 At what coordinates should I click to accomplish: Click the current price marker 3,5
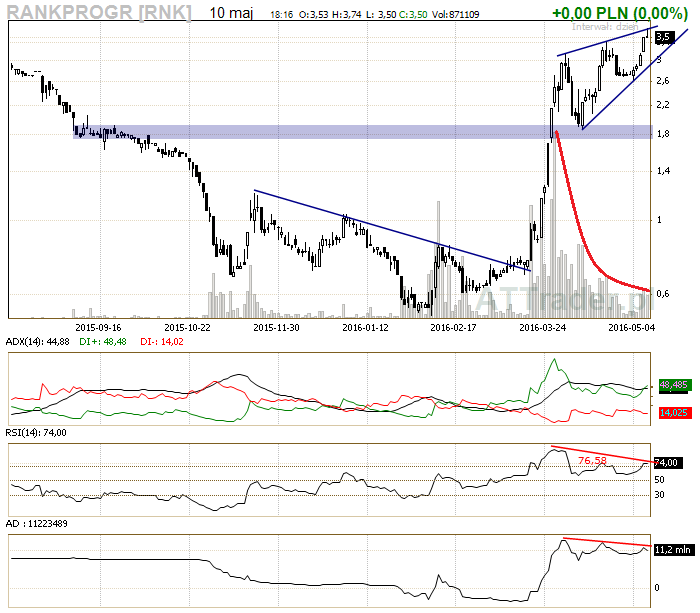(664, 37)
